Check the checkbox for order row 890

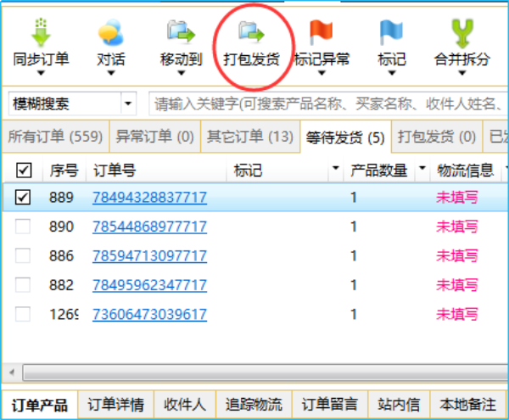click(24, 227)
